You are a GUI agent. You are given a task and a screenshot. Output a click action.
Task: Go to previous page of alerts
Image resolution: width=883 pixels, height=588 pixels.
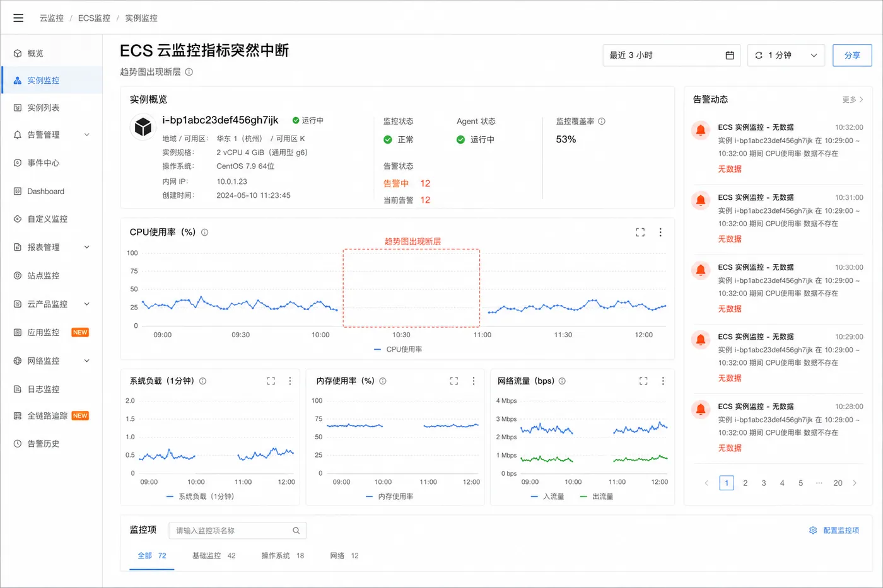(706, 483)
